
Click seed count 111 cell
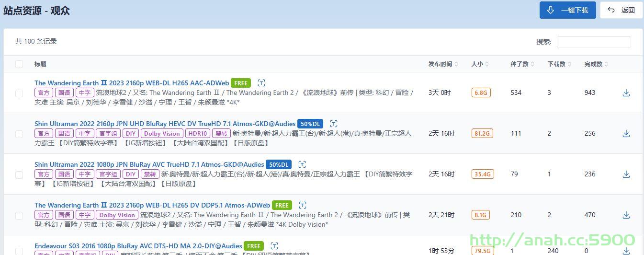(516, 134)
